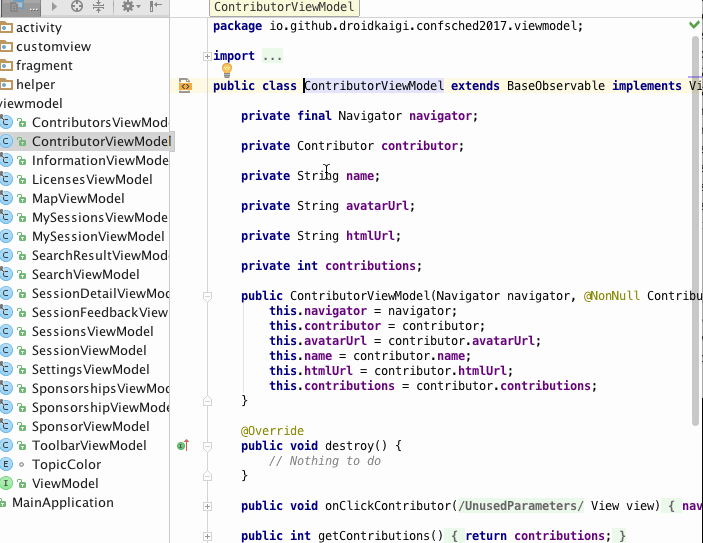This screenshot has width=703, height=543.
Task: Click the class icon beside ToolbarViewModel
Action: tap(6, 445)
